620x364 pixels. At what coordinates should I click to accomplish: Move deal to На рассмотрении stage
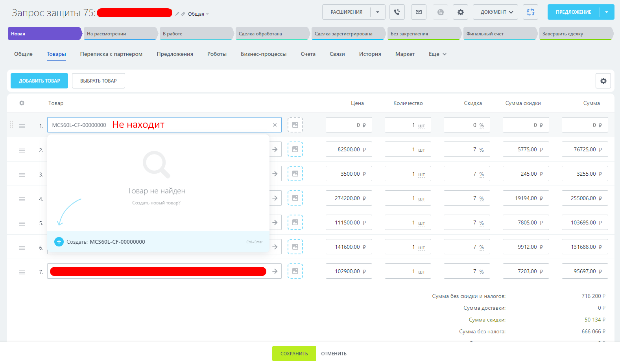pos(120,34)
